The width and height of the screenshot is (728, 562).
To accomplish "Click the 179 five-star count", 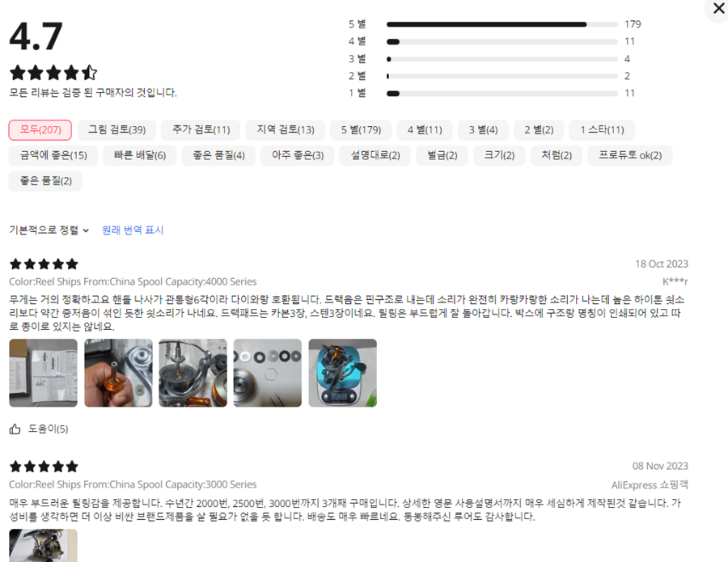I will [633, 24].
